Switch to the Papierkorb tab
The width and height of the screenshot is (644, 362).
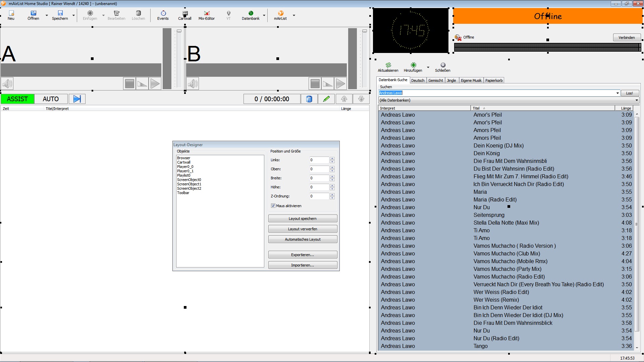pyautogui.click(x=494, y=80)
